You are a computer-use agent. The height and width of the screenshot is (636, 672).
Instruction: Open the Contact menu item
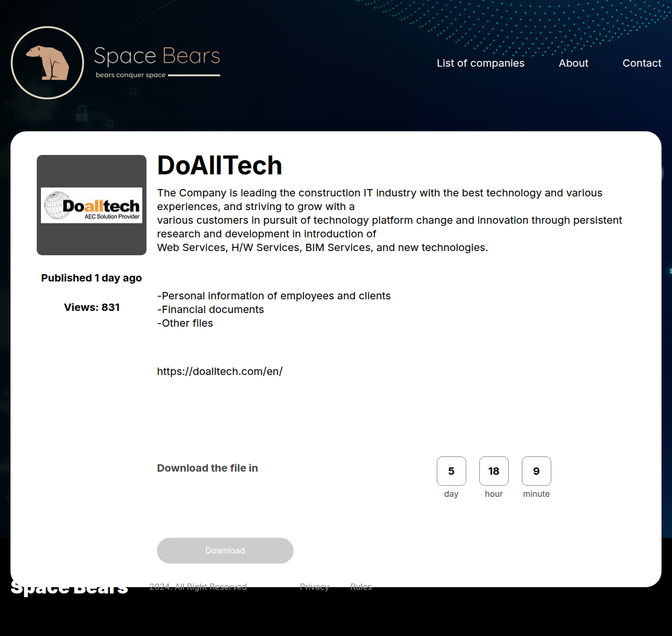click(x=642, y=63)
